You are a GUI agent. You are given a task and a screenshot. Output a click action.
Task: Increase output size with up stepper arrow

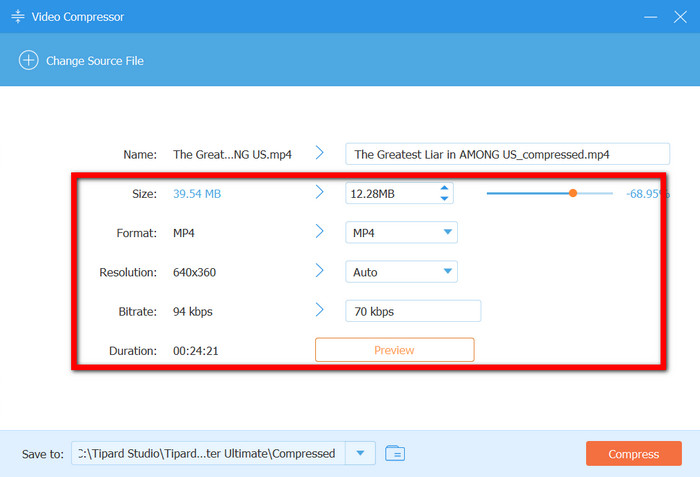point(444,188)
